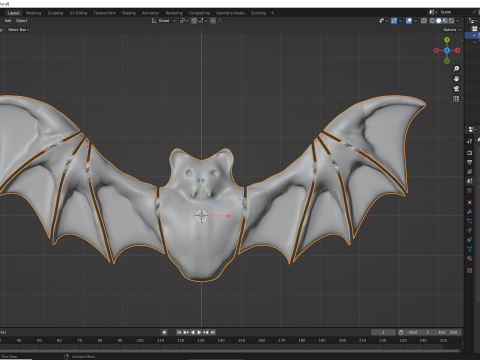Open the Physics properties tab icon

[x=470, y=230]
